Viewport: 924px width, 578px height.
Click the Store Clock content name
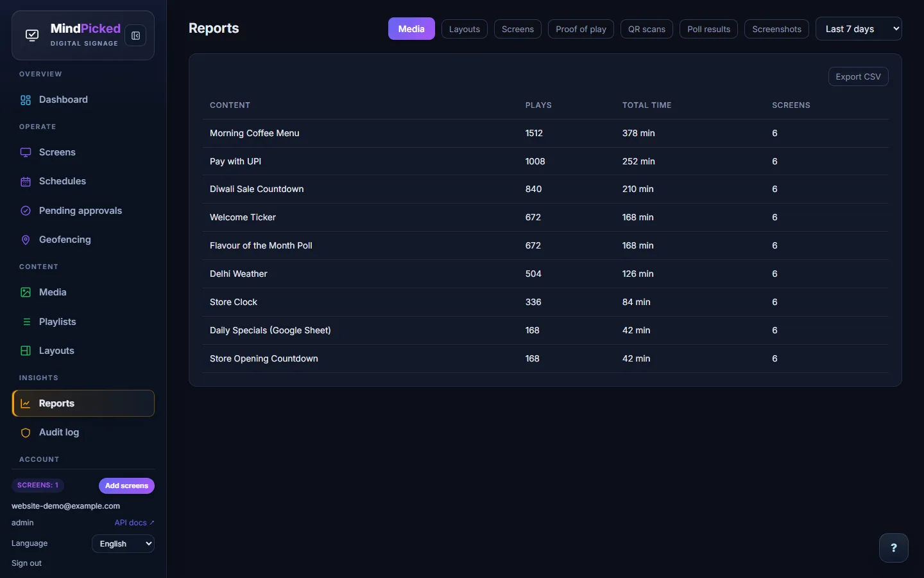point(234,302)
